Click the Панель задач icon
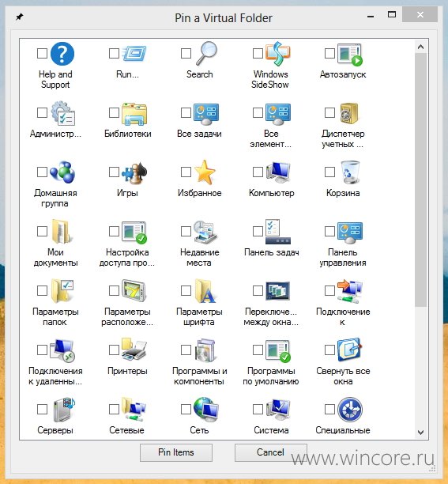448x484 pixels. [278, 232]
